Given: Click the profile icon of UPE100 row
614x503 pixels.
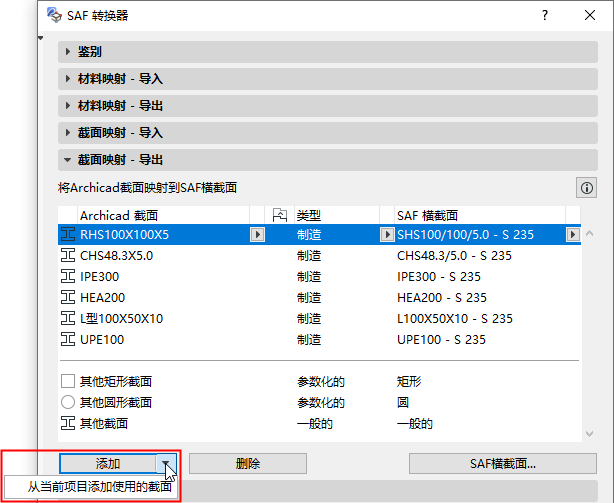Looking at the screenshot, I should point(68,339).
